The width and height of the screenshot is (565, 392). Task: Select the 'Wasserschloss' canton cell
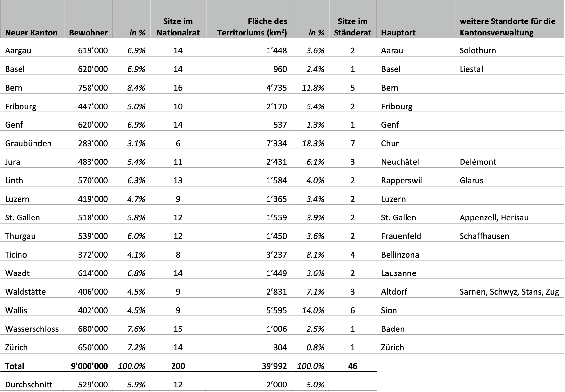click(x=32, y=329)
